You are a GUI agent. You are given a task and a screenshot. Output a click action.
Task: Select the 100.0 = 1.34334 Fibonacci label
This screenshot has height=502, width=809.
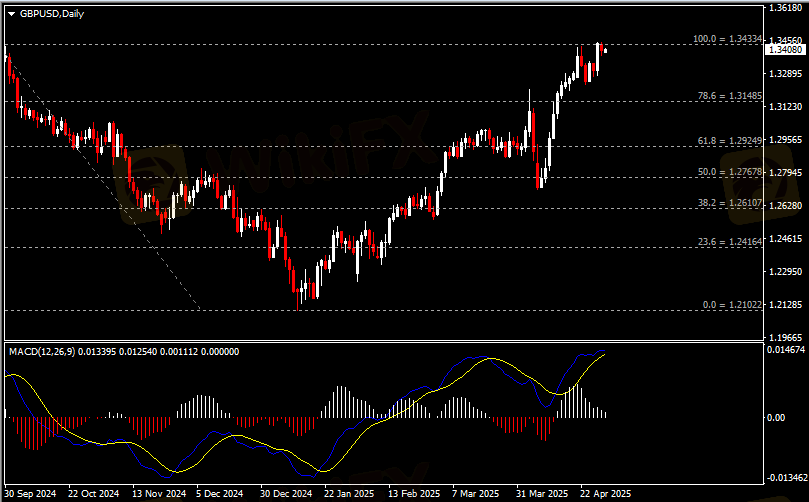pos(727,39)
